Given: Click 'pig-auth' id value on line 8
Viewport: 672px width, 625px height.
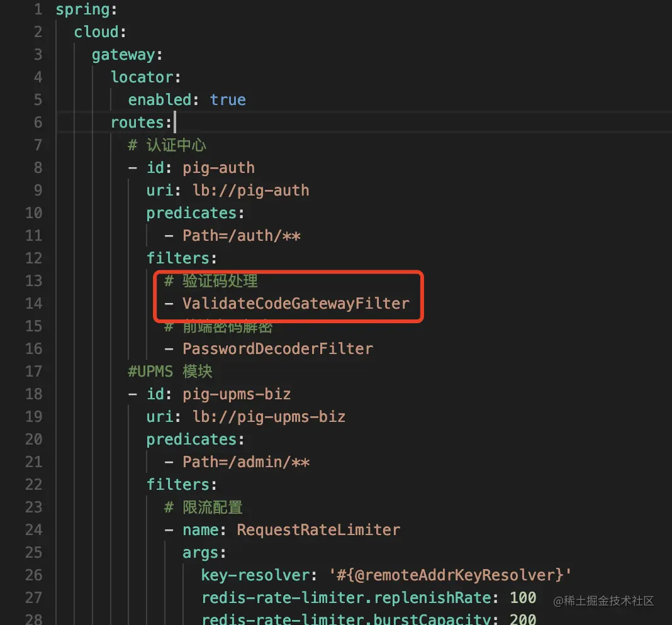Looking at the screenshot, I should click(x=218, y=168).
